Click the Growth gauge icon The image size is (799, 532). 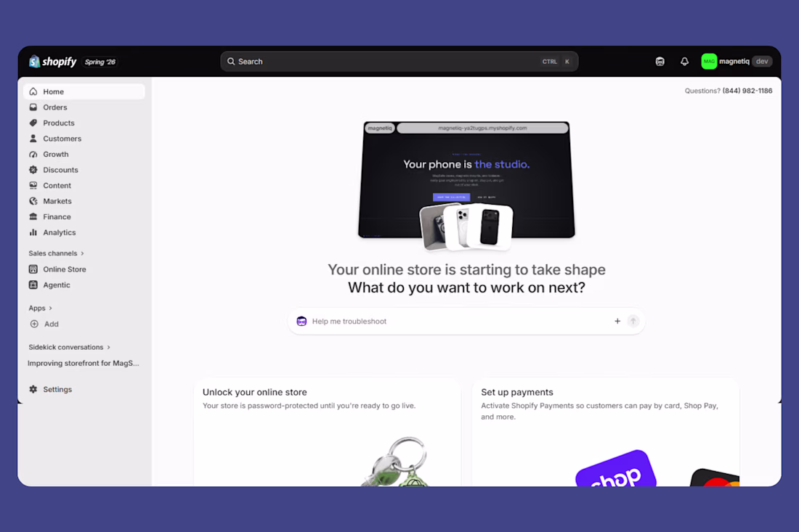click(33, 155)
